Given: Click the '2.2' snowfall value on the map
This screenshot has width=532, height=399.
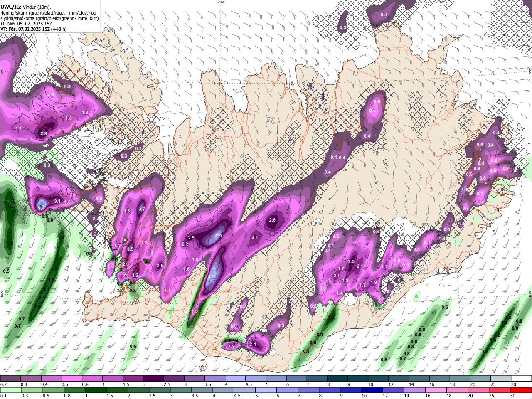Looking at the screenshot, I should [185, 244].
